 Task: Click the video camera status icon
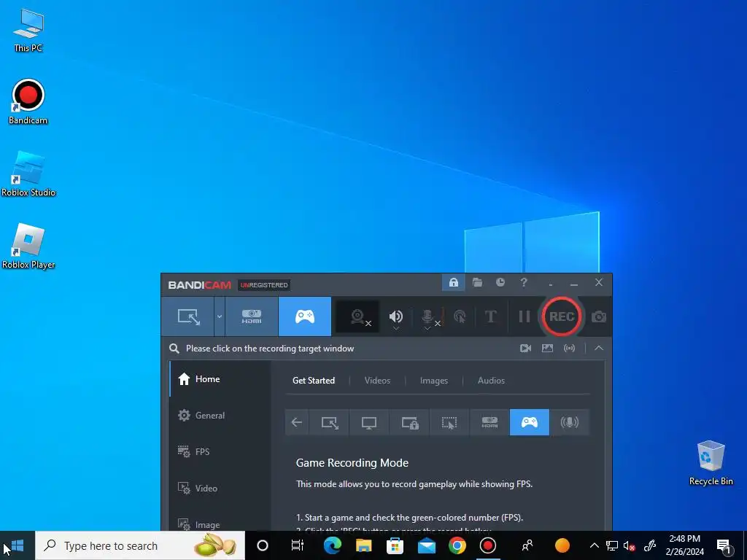525,349
